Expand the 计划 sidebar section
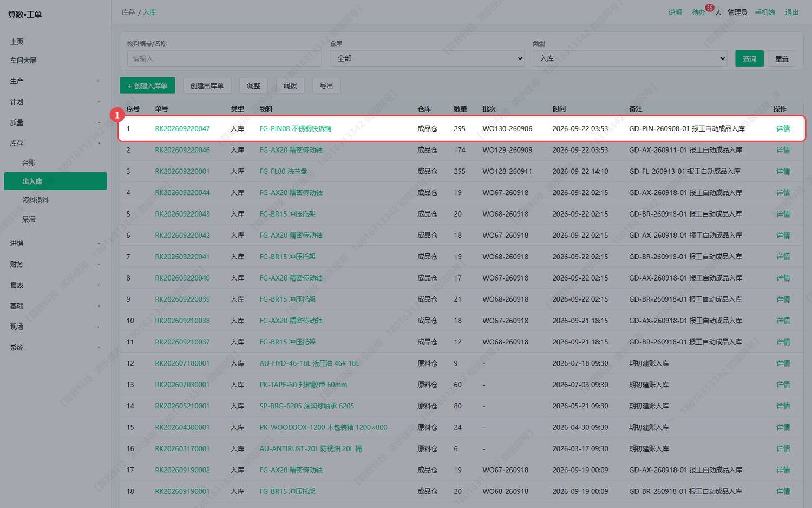 coord(55,102)
